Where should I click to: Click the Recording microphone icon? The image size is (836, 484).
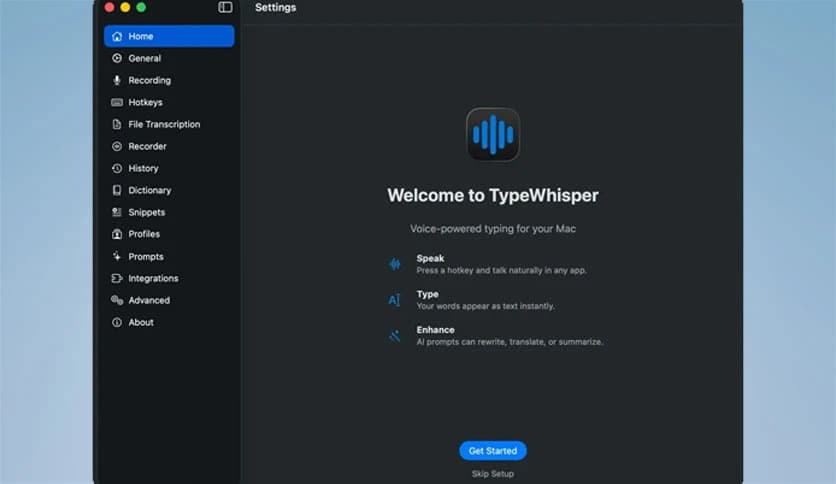[117, 80]
